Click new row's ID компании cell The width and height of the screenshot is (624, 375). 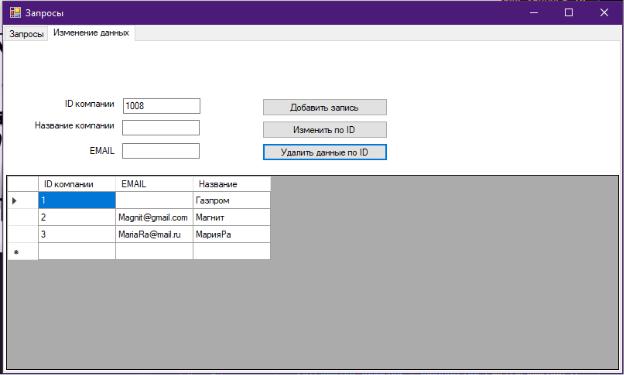pos(77,252)
